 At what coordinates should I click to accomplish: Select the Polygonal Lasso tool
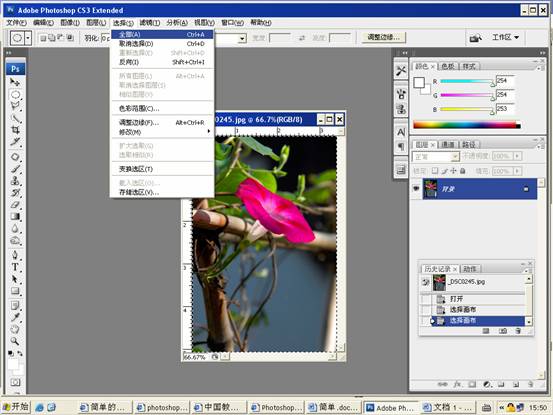tap(15, 106)
